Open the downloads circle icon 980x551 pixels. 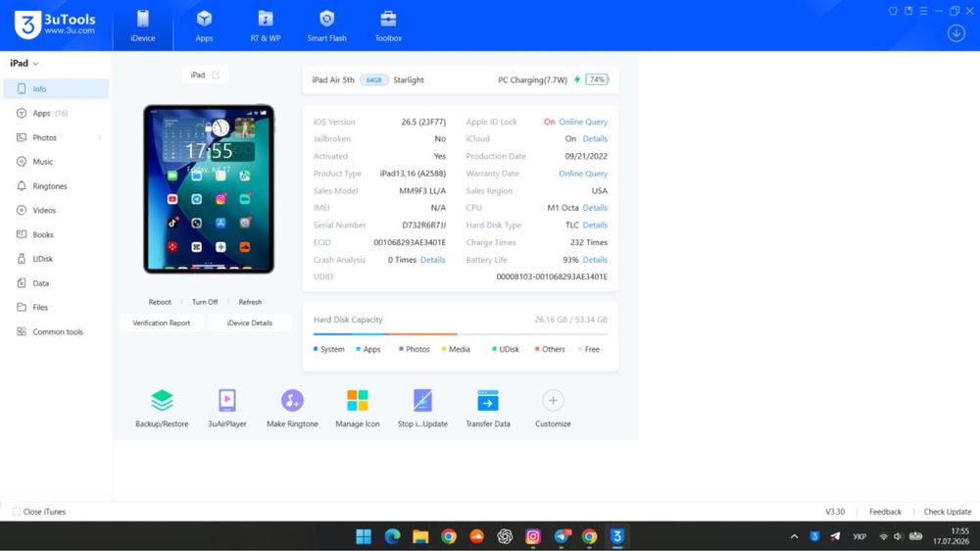point(956,33)
